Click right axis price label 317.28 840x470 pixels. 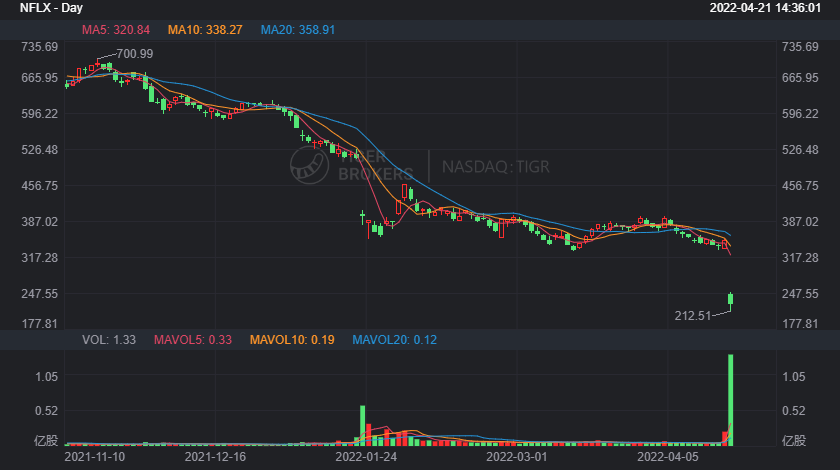click(800, 258)
